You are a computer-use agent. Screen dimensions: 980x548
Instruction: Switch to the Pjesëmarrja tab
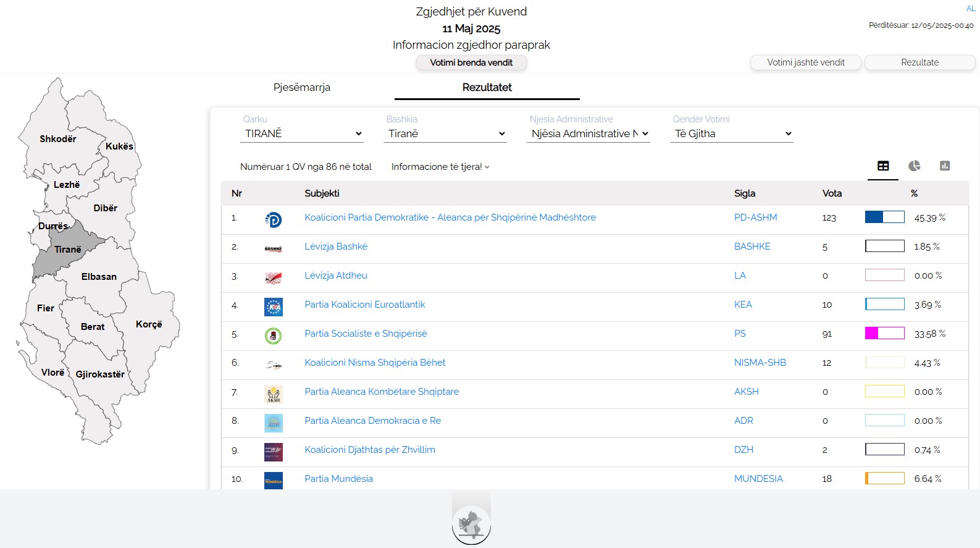pyautogui.click(x=302, y=87)
